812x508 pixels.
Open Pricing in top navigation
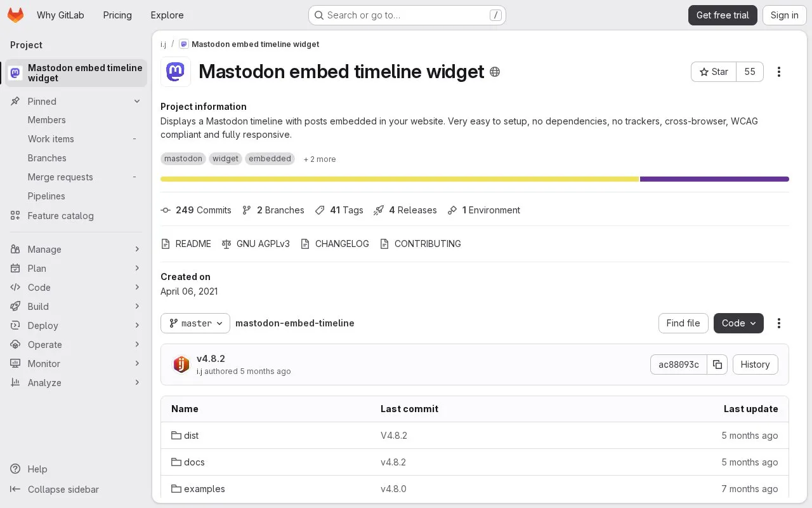[117, 15]
